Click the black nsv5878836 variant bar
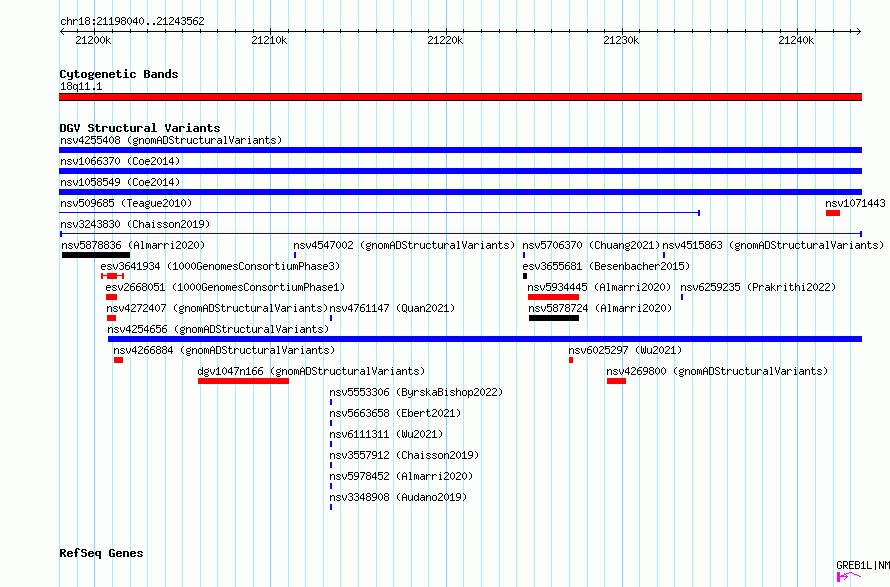Viewport: 890px width, 587px height. [x=96, y=255]
